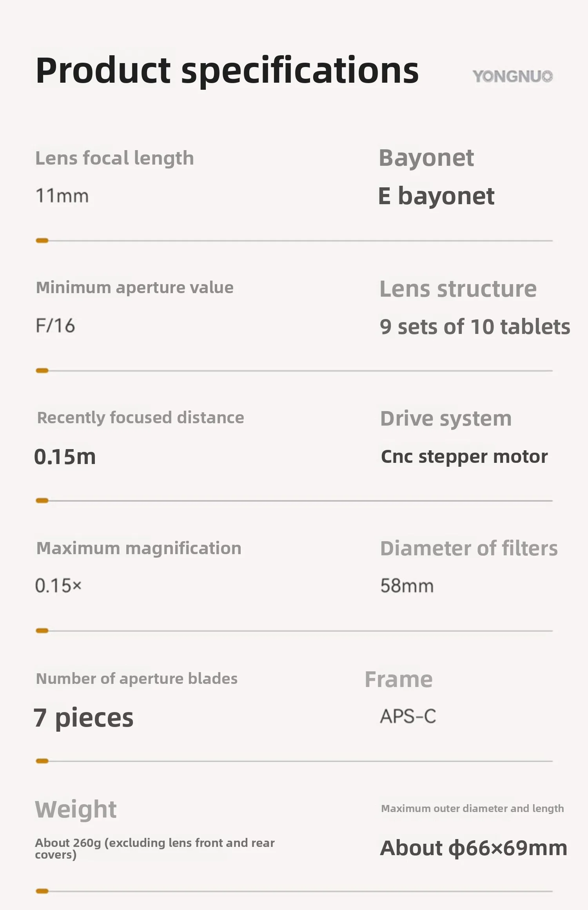The image size is (588, 910).
Task: Click the 58mm filter diameter value
Action: click(x=407, y=586)
